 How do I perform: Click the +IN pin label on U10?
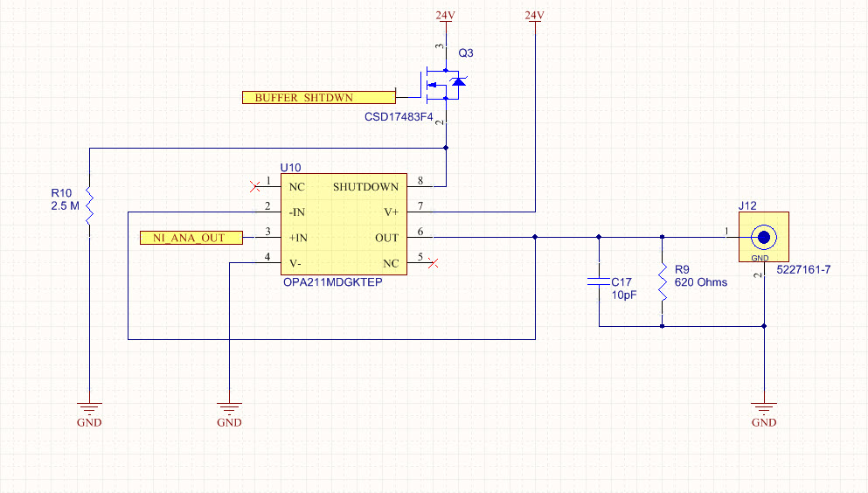(x=298, y=238)
